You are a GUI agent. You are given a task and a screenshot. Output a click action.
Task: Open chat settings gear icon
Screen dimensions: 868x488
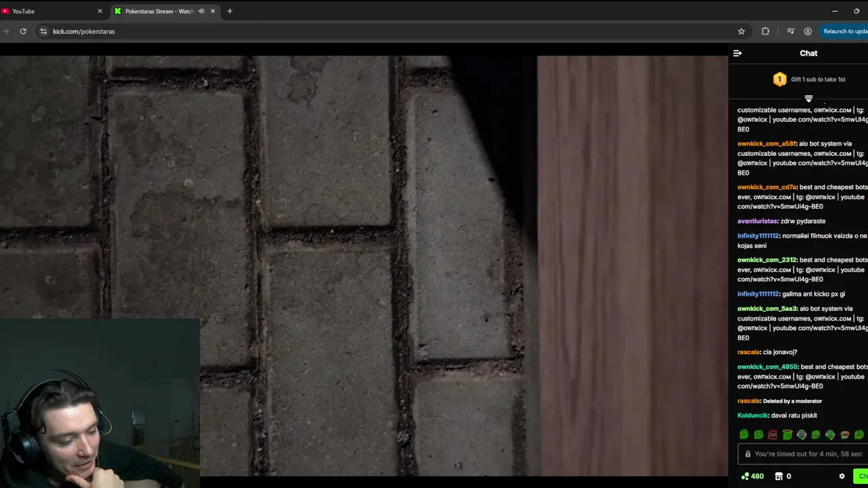click(842, 476)
